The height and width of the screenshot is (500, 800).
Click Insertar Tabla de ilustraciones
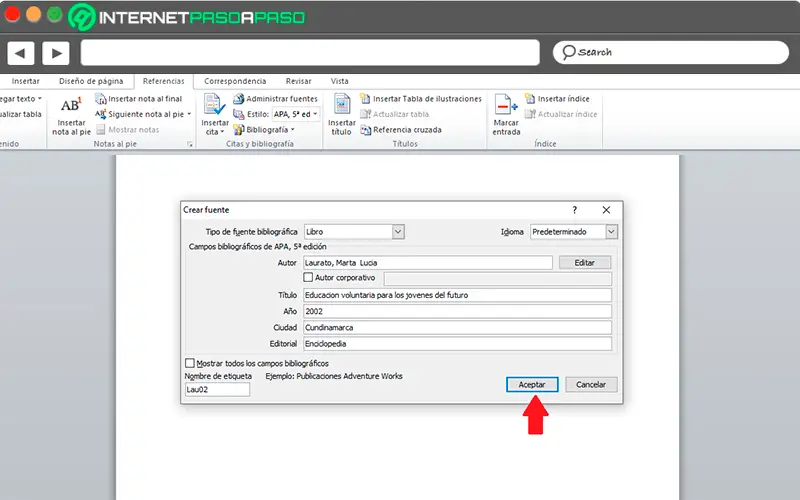pos(421,98)
